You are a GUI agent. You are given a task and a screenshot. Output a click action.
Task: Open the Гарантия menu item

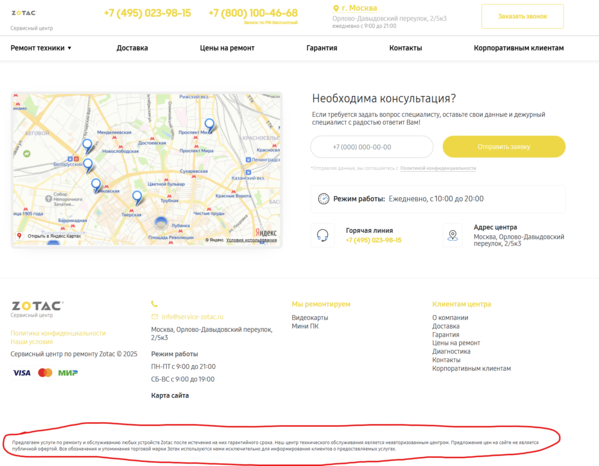coord(322,48)
